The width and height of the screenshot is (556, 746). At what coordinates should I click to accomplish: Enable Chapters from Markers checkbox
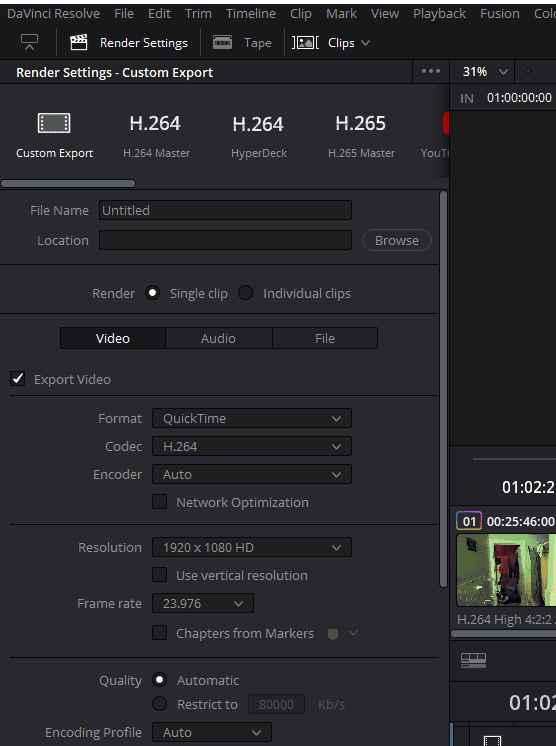[x=159, y=632]
